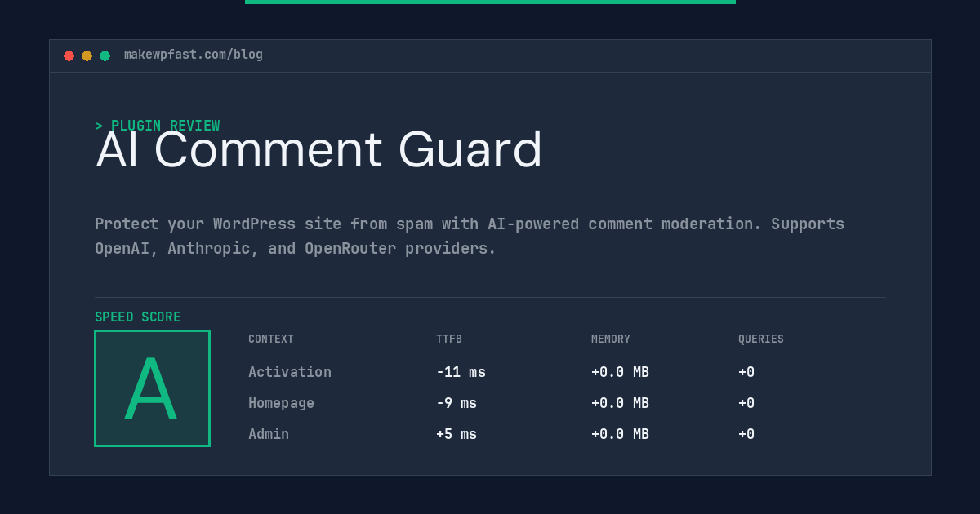980x514 pixels.
Task: Click the '> PLUGIN REVIEW' label
Action: [157, 126]
